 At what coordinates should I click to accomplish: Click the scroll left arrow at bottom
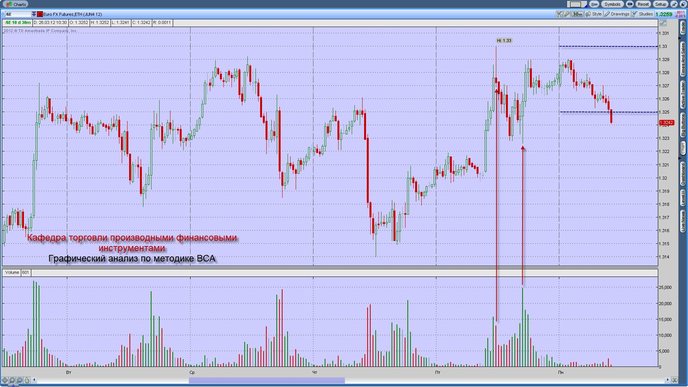34,380
